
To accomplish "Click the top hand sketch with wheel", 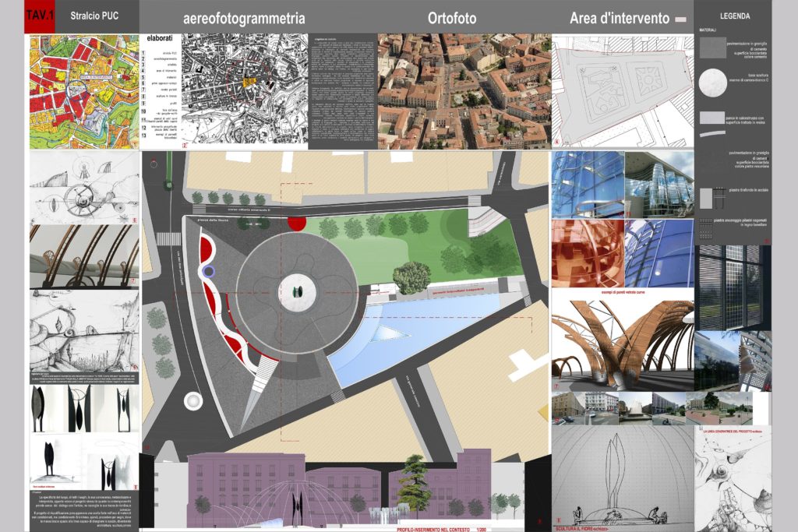I will 84,187.
